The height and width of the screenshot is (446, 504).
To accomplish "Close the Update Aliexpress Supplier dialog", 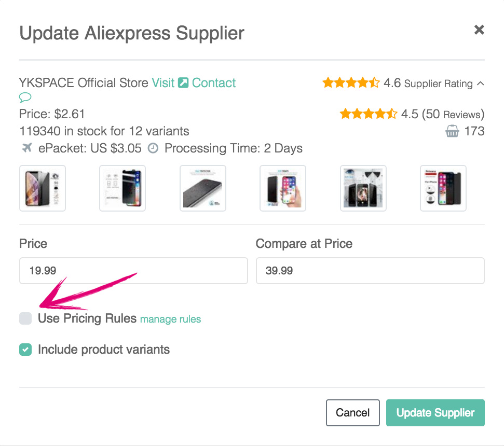I will tap(479, 30).
